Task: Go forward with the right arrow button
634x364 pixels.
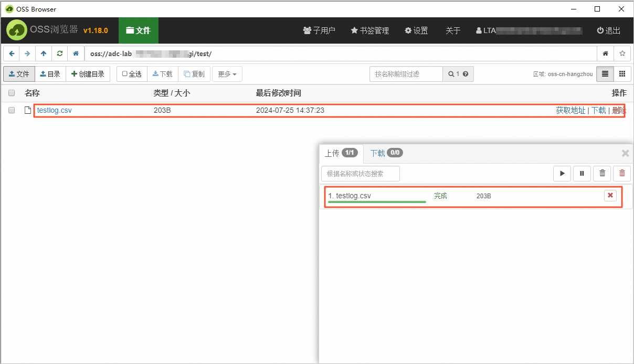Action: [27, 53]
